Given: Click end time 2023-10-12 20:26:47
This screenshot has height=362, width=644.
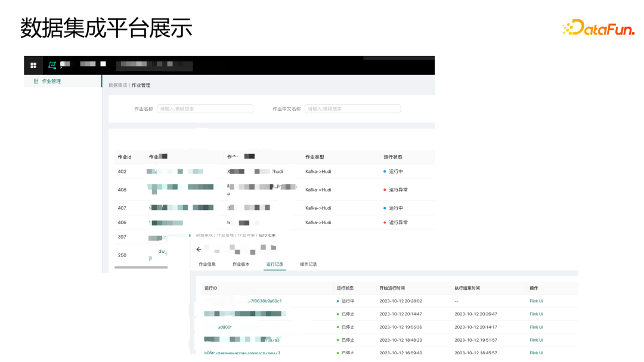Looking at the screenshot, I should tap(476, 314).
